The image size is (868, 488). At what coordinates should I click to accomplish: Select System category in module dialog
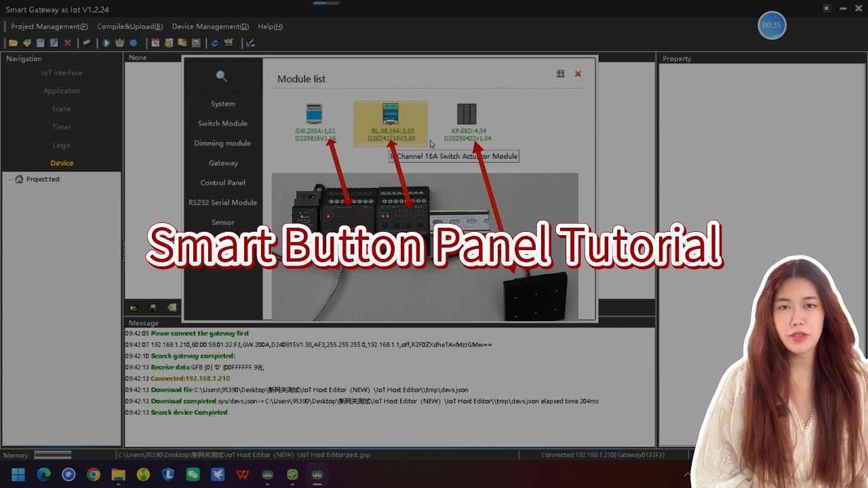(x=223, y=104)
